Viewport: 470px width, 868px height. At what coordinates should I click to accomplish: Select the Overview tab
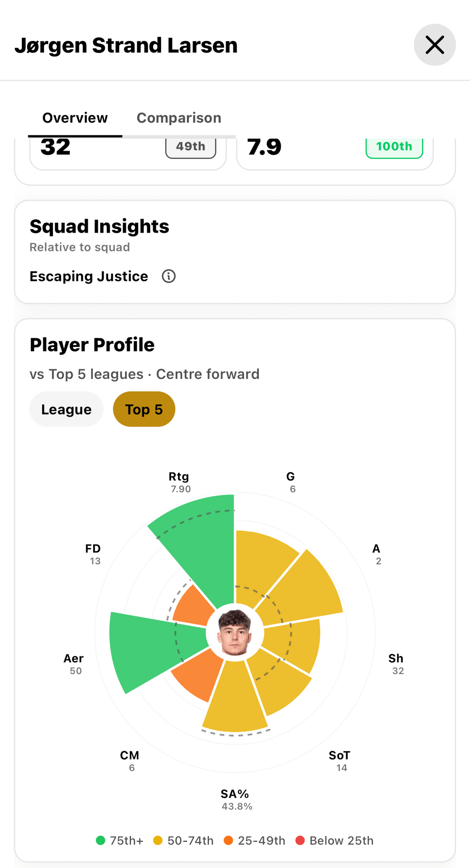[x=75, y=118]
